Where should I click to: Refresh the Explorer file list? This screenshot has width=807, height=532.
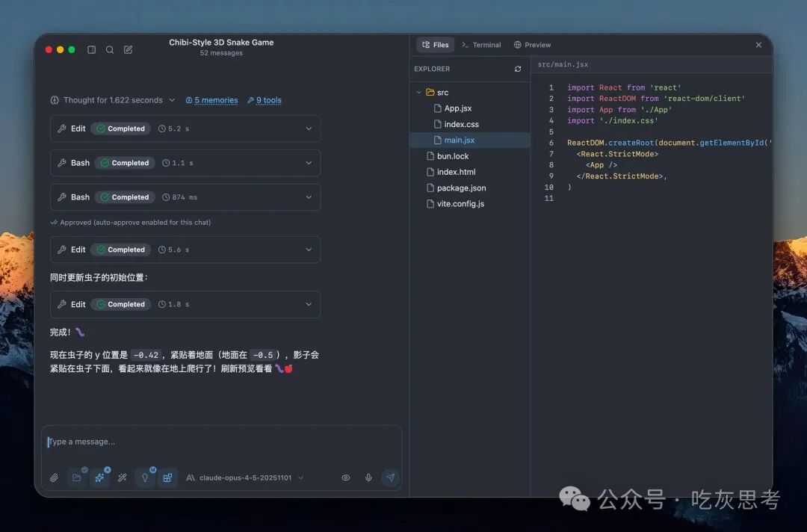tap(518, 69)
